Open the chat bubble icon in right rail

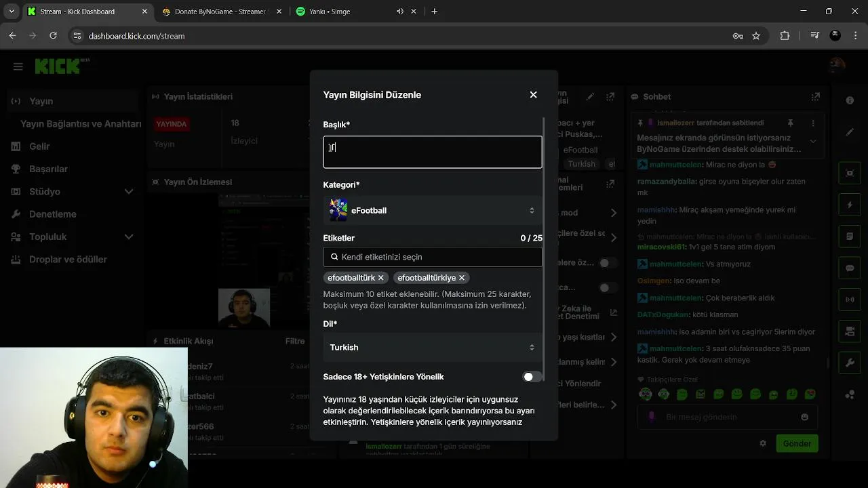point(850,268)
